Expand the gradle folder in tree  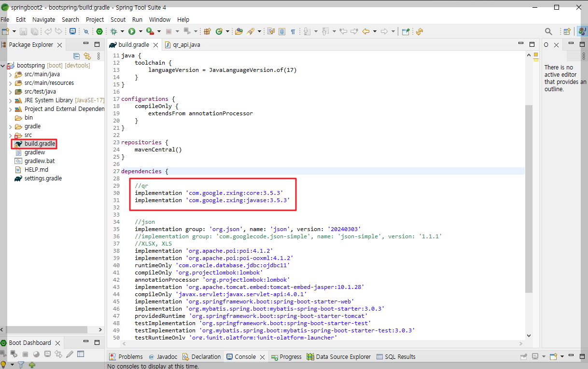pyautogui.click(x=10, y=126)
